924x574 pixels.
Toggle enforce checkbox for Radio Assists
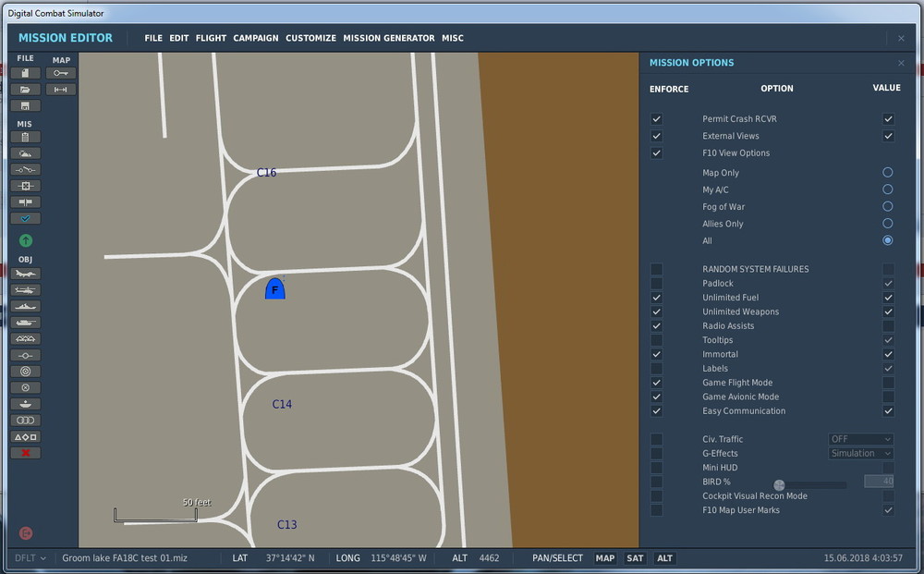click(x=656, y=326)
